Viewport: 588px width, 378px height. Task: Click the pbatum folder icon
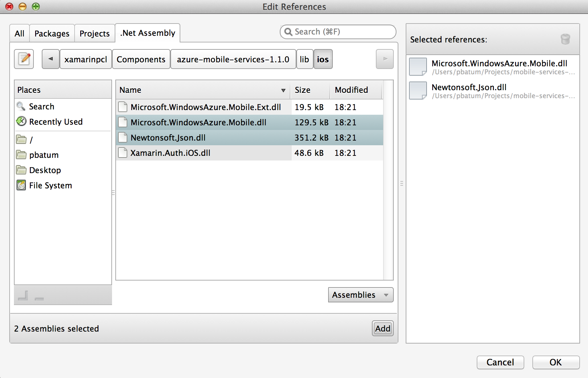(x=21, y=155)
